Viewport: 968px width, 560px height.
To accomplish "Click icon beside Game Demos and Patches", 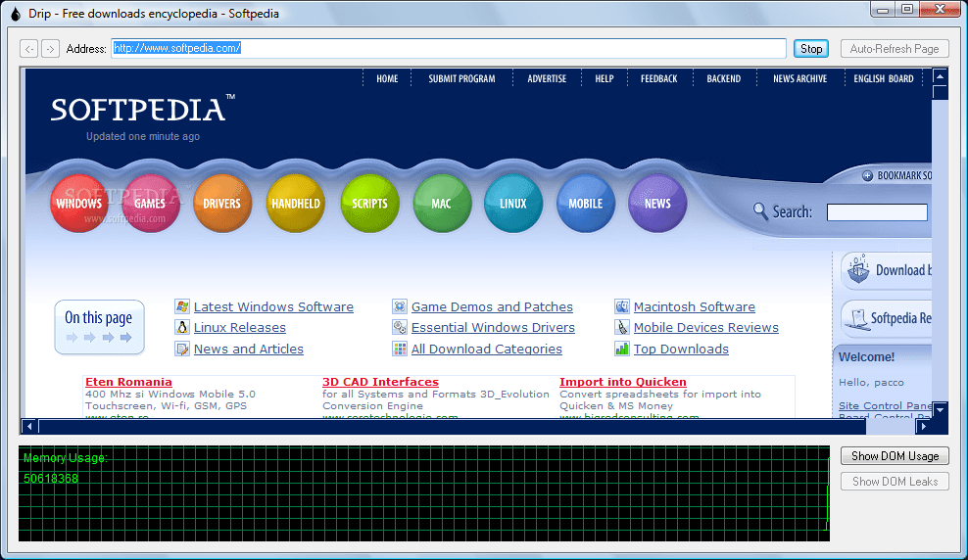I will point(400,306).
